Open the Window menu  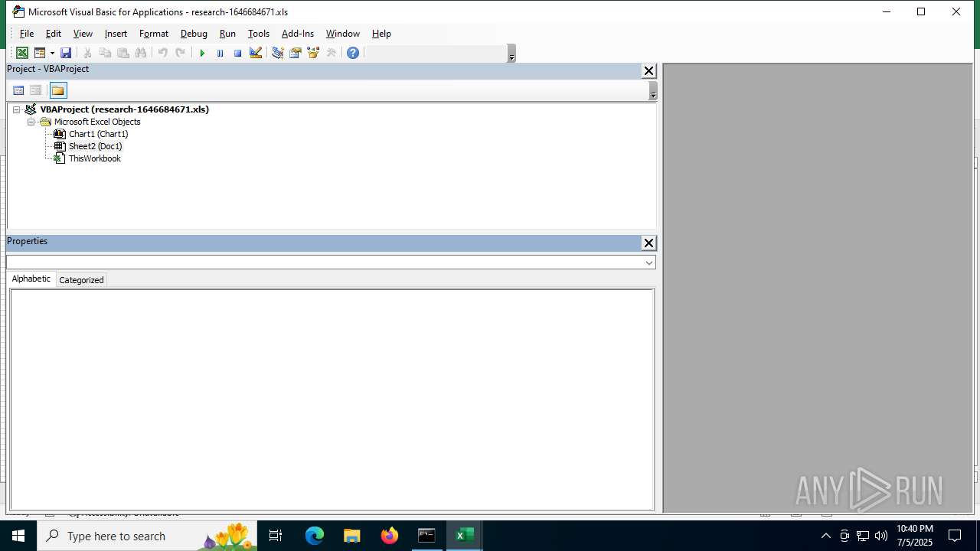(x=342, y=34)
